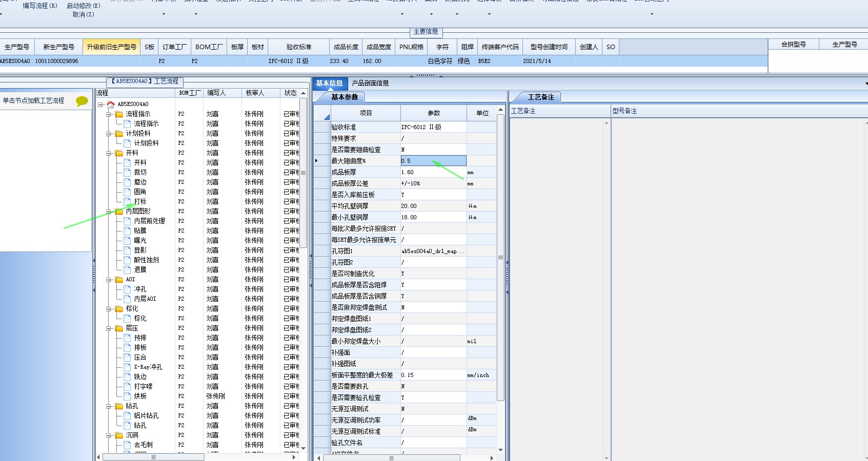Viewport: 868px width, 461px height.
Task: Click the folder icon of 沉铜
Action: click(119, 435)
